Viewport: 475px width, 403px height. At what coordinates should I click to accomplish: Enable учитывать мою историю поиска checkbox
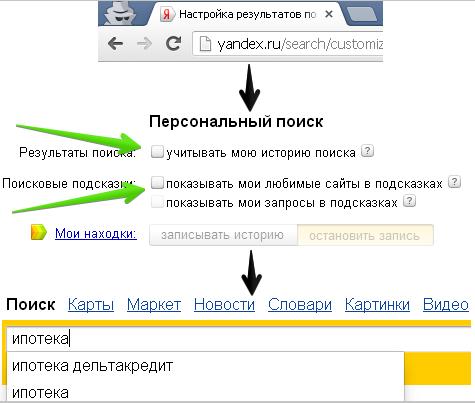157,152
